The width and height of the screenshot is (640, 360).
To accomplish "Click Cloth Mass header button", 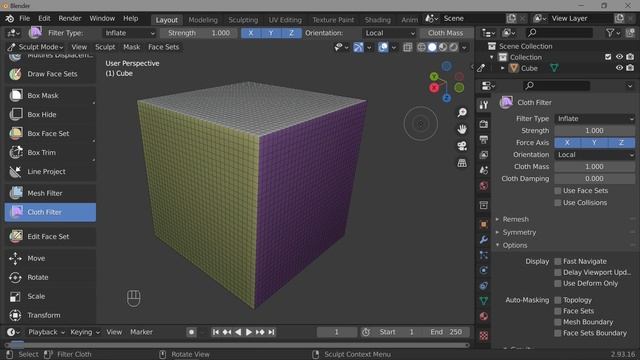I will pos(445,33).
